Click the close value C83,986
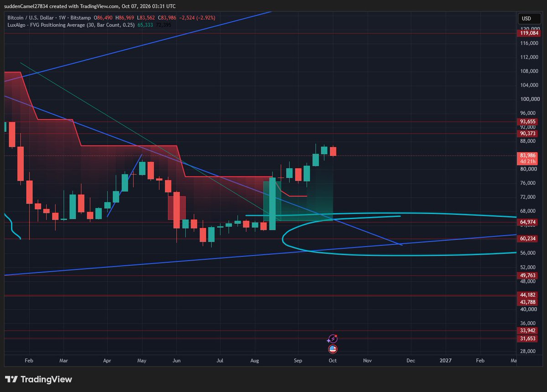This screenshot has height=392, width=547. click(x=167, y=18)
